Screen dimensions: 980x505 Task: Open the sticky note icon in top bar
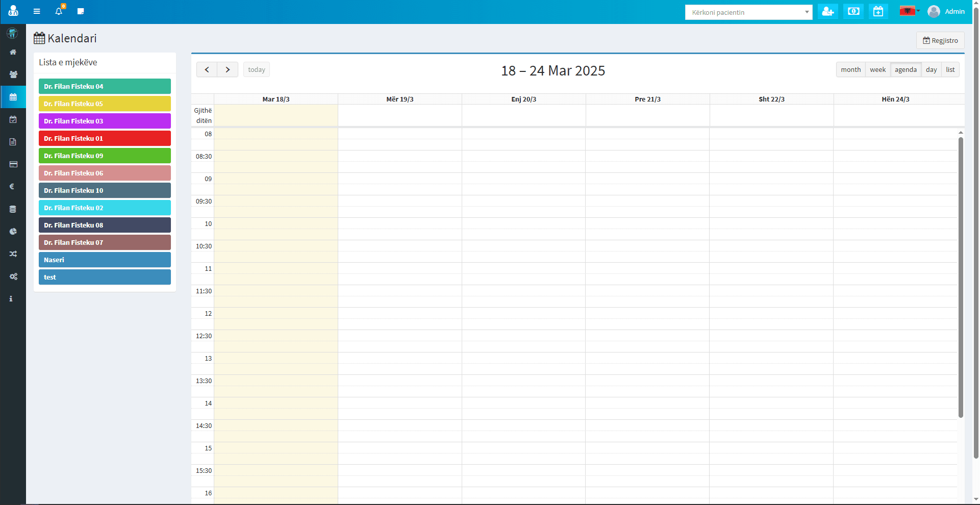click(81, 11)
